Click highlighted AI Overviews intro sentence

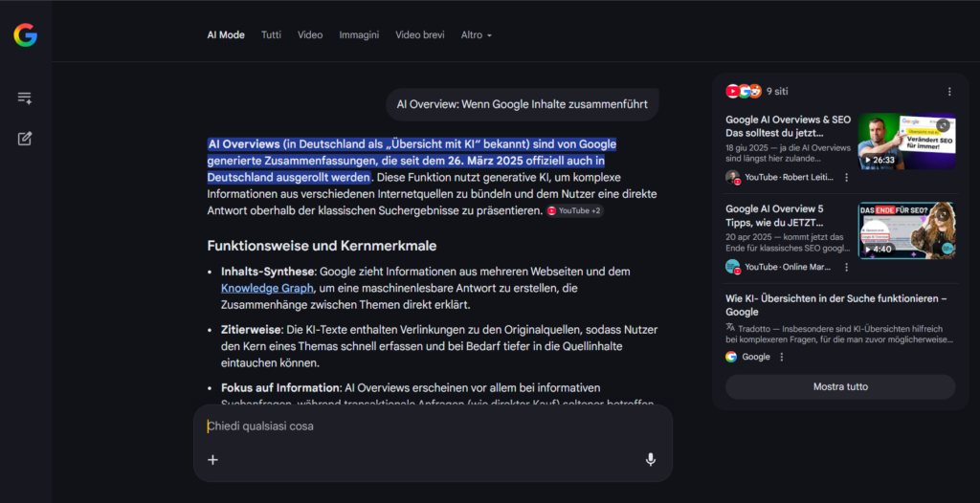coord(412,161)
